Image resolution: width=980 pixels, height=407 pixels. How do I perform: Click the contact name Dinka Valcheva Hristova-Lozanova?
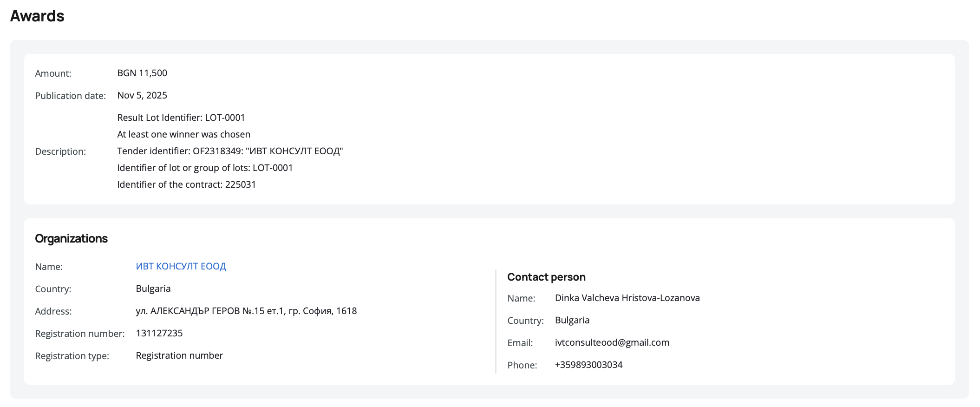627,298
